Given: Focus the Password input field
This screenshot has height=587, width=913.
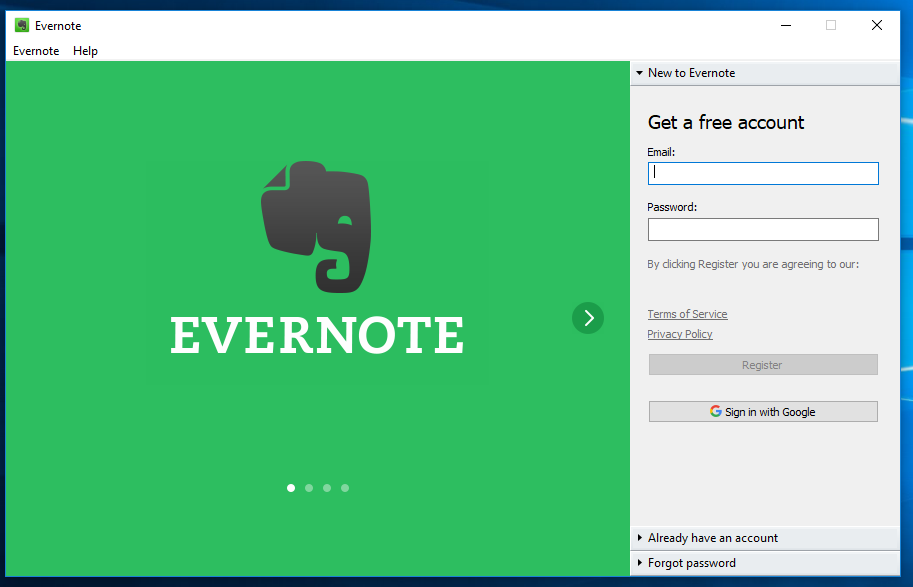Looking at the screenshot, I should point(763,229).
